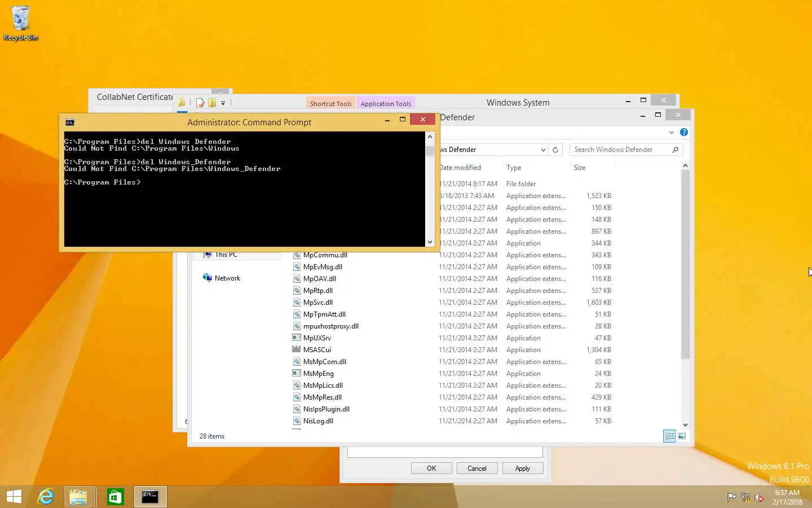Click the 1,304 KB size of MSASCui
Screen dimensions: 812x508
[x=599, y=350]
